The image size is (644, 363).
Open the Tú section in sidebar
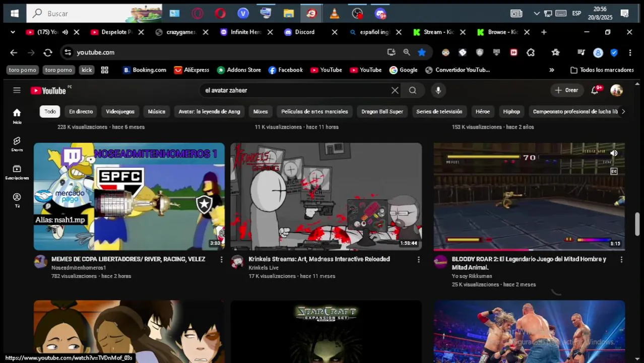tap(17, 200)
